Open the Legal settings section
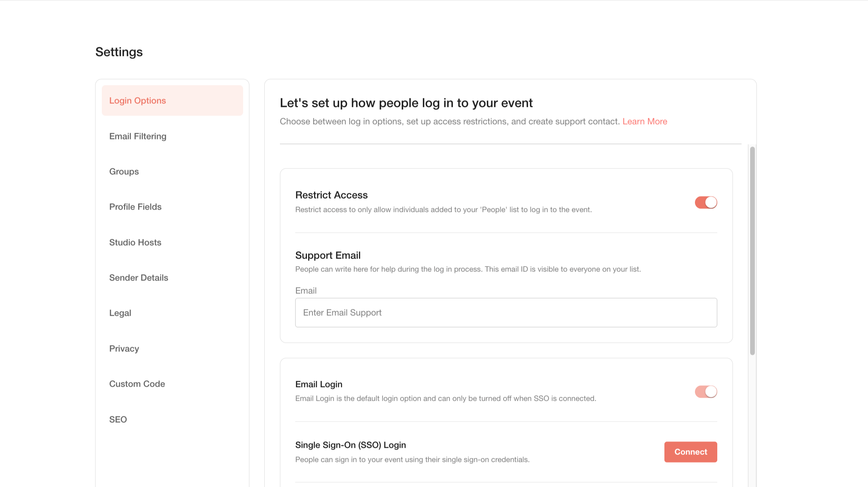Image resolution: width=868 pixels, height=487 pixels. tap(120, 313)
